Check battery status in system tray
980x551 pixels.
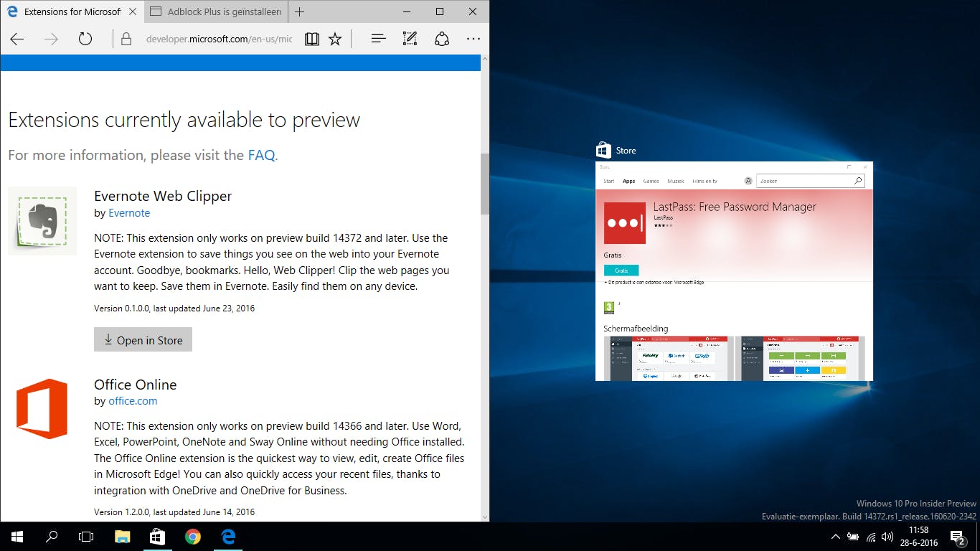(853, 537)
